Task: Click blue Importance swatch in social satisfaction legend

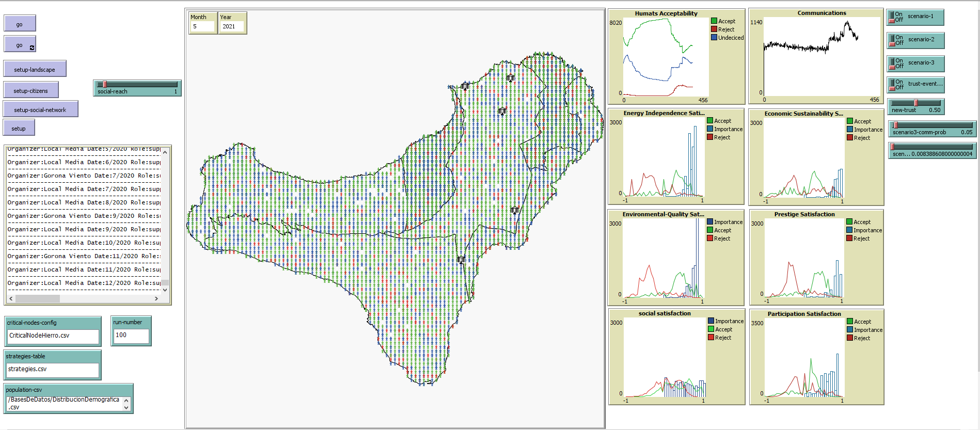Action: coord(711,321)
